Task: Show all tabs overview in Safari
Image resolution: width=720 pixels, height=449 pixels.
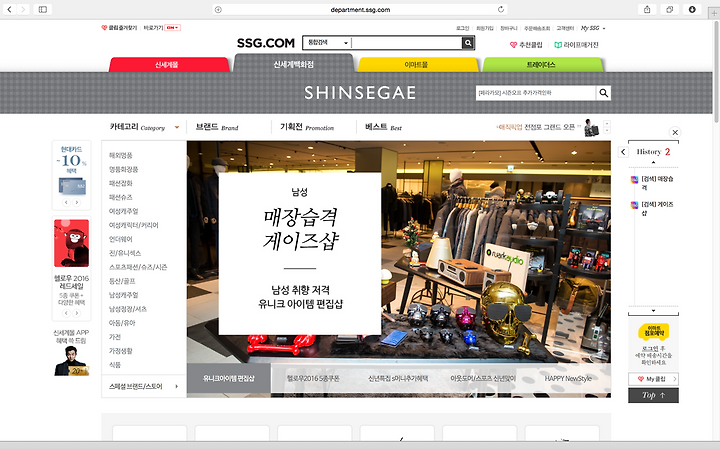Action: pos(669,9)
